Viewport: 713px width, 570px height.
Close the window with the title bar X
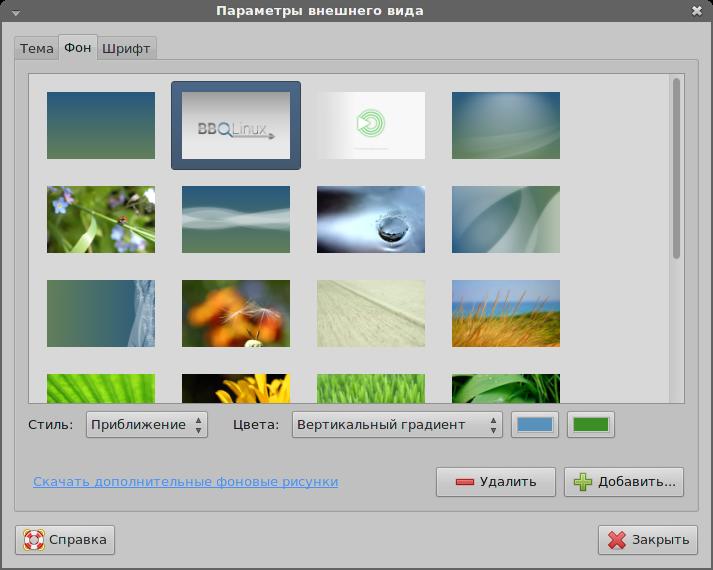tap(697, 11)
